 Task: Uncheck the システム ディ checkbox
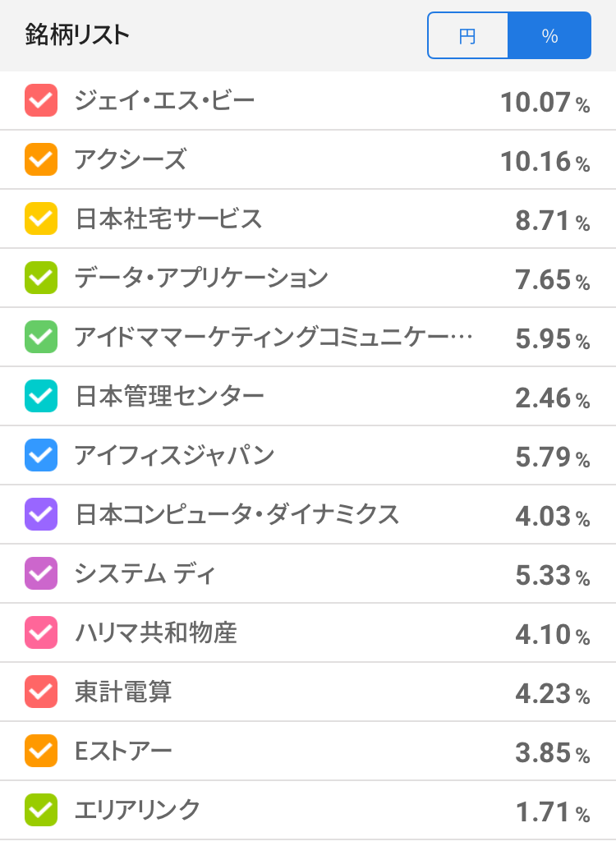41,573
